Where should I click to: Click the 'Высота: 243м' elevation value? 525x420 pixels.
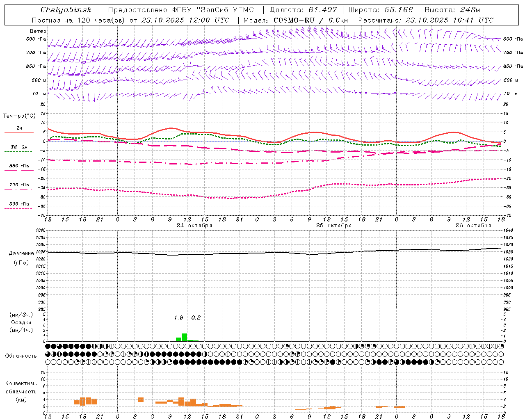[453, 10]
